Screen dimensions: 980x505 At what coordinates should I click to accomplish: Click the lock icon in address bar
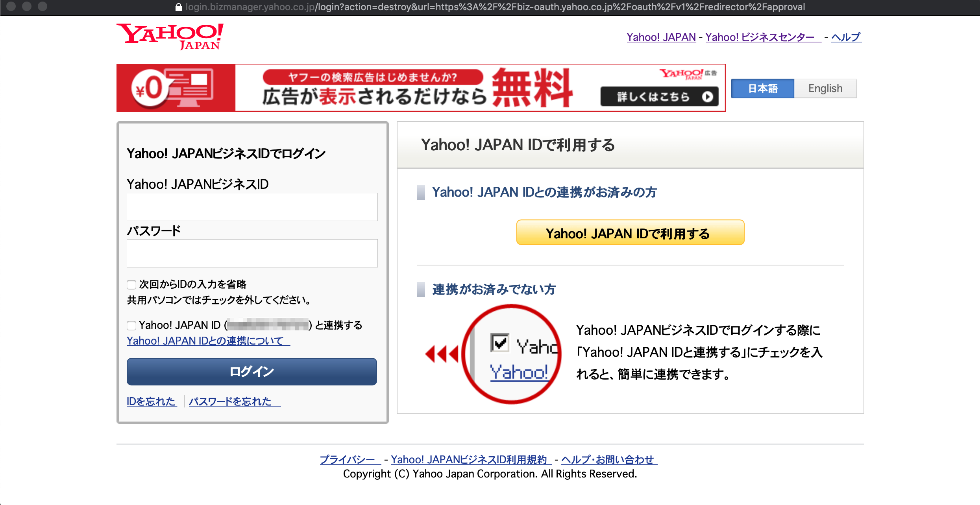(179, 7)
